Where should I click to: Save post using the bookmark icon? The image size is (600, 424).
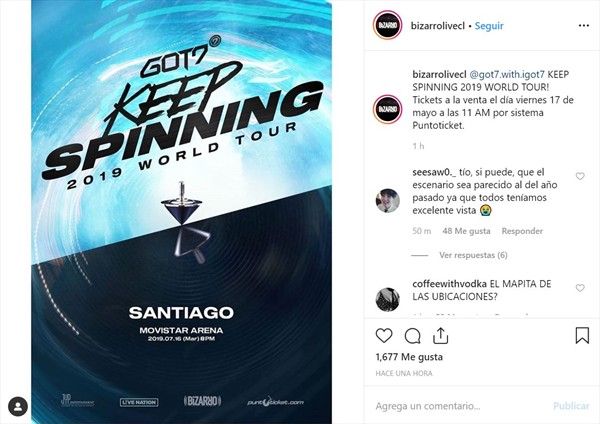[x=582, y=335]
